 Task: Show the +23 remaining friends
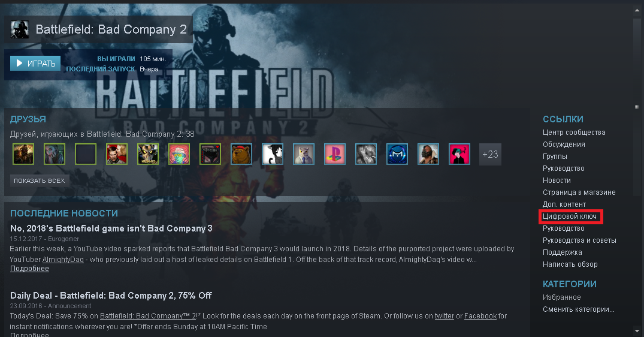coord(490,154)
